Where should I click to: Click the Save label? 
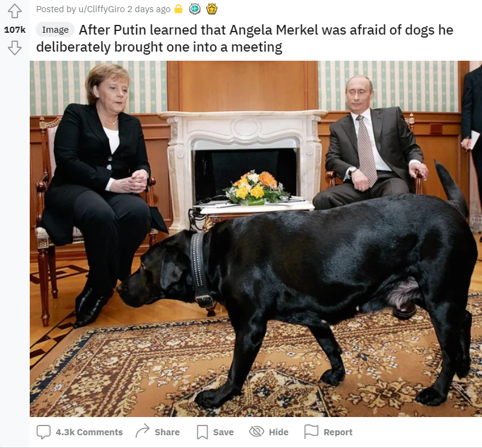(x=223, y=432)
